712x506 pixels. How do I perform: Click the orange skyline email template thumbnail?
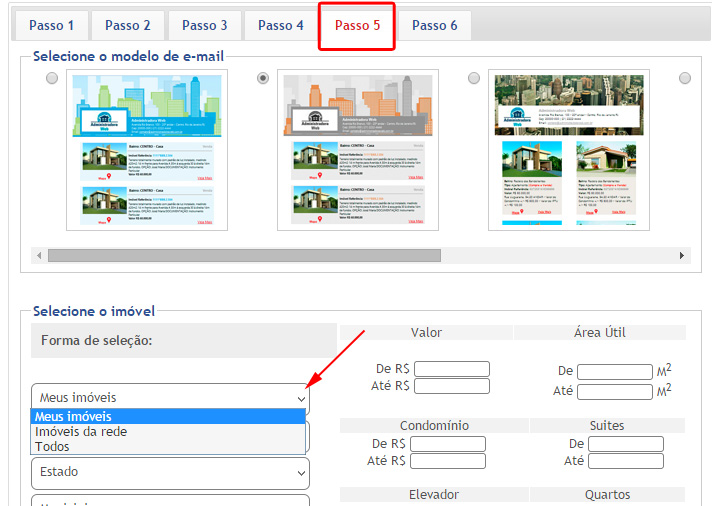click(358, 150)
